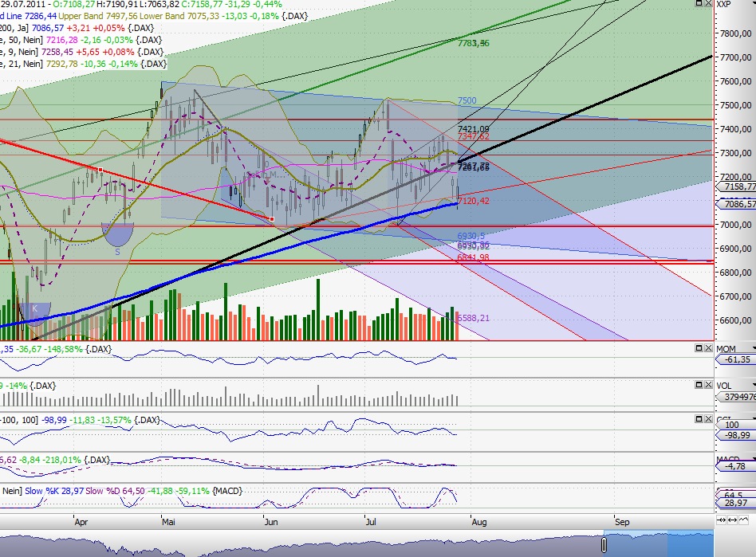Click the Jul label on time axis
This screenshot has width=756, height=557.
(x=370, y=522)
